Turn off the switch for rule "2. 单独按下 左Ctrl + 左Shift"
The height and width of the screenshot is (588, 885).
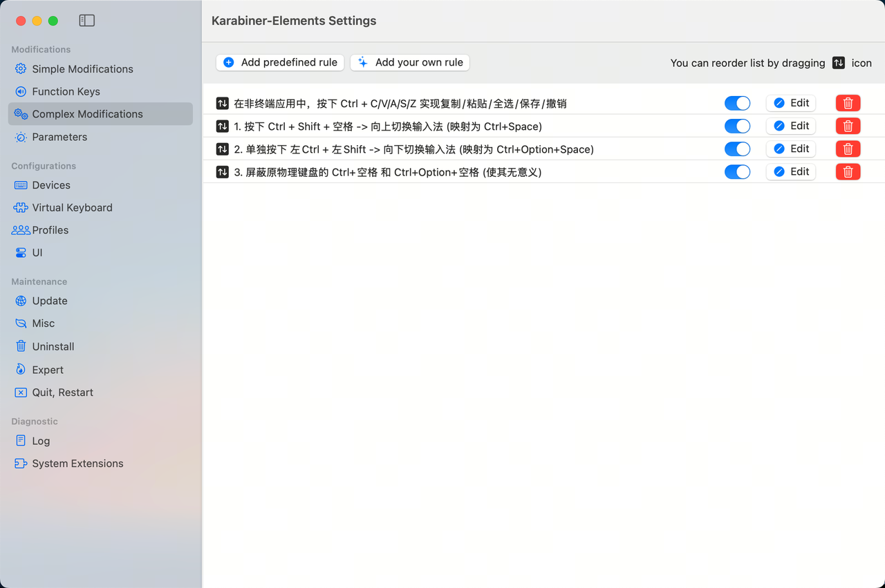[x=737, y=149]
